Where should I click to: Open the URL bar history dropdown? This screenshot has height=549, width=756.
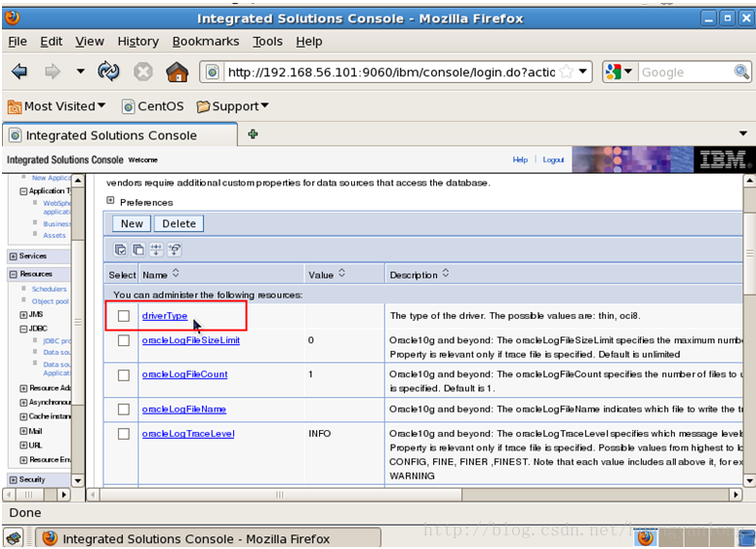pos(583,72)
